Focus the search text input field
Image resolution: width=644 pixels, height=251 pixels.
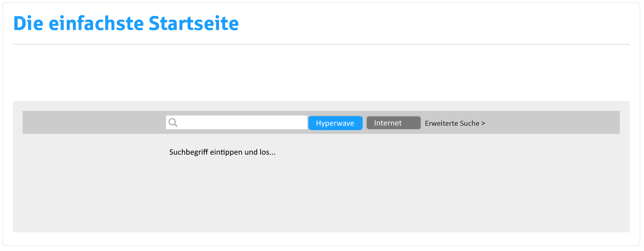point(237,122)
